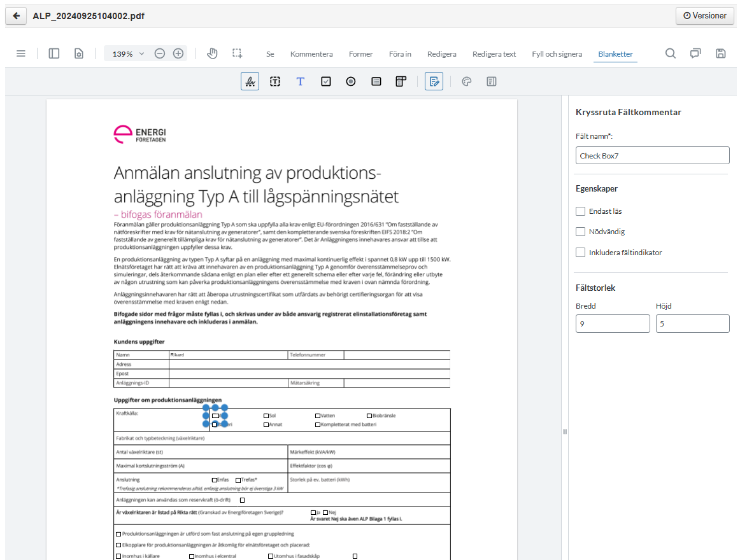The height and width of the screenshot is (560, 740).
Task: Check Inkludera fältindikator option
Action: click(580, 253)
